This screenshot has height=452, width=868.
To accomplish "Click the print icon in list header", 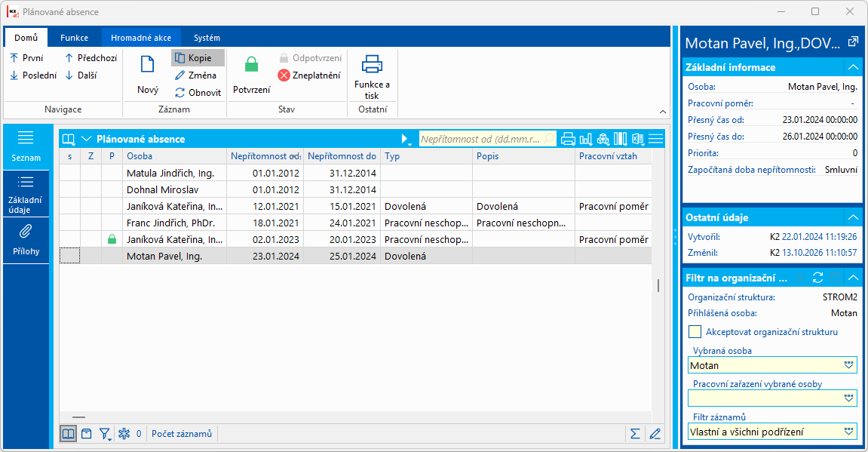I will click(568, 139).
